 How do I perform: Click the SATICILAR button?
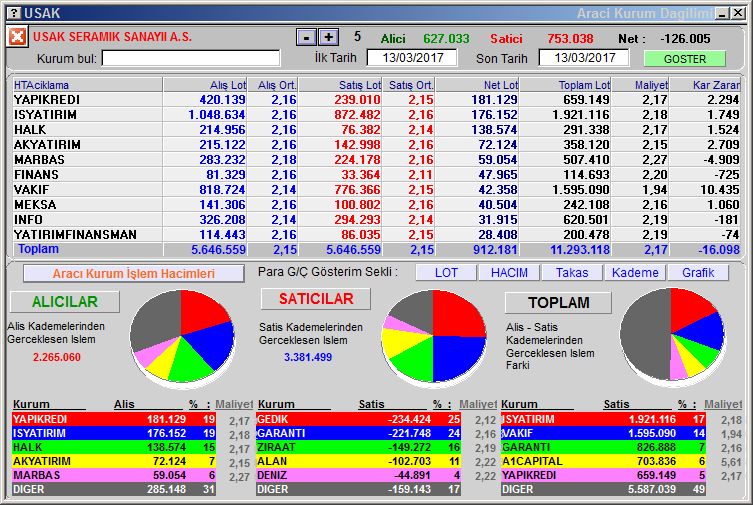tap(316, 299)
